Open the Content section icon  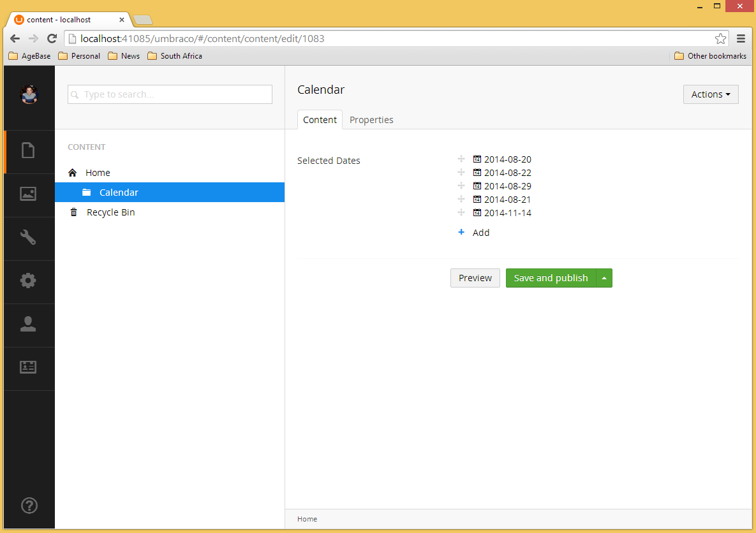pyautogui.click(x=28, y=150)
